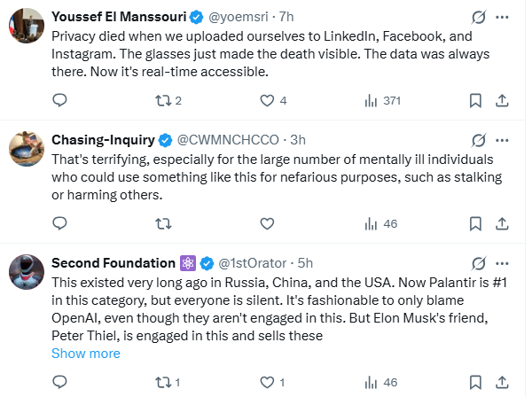This screenshot has height=397, width=532.
Task: Open more options on Second Foundation's tweet
Action: [503, 263]
